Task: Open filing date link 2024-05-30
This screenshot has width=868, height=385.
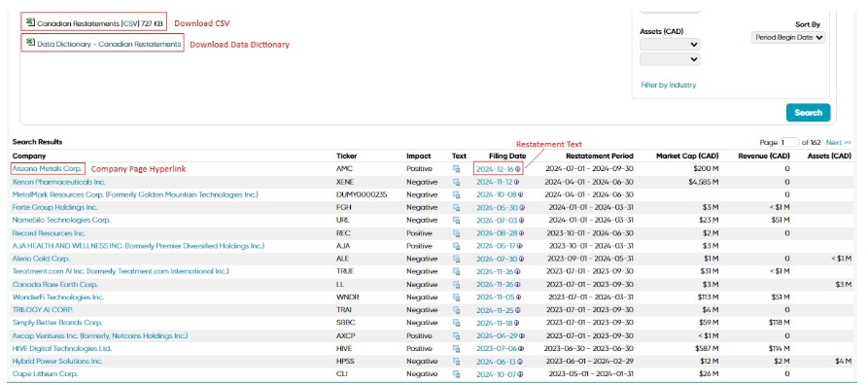Action: click(x=497, y=207)
